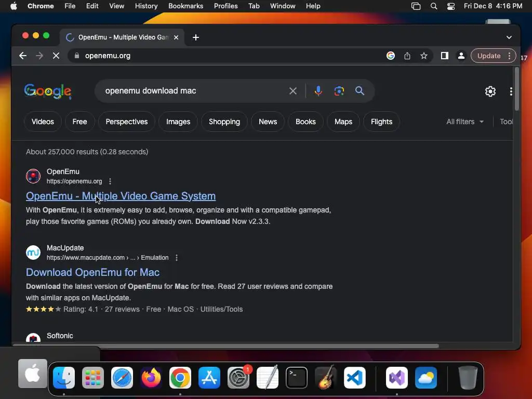Search by image with Google Lens icon
This screenshot has height=399, width=532.
pyautogui.click(x=339, y=91)
